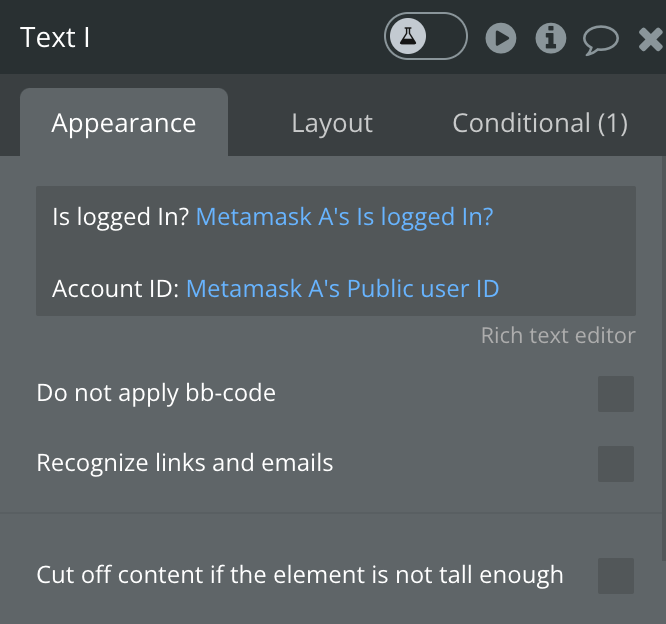Open the comment speech bubble icon
This screenshot has width=666, height=624.
click(x=601, y=40)
